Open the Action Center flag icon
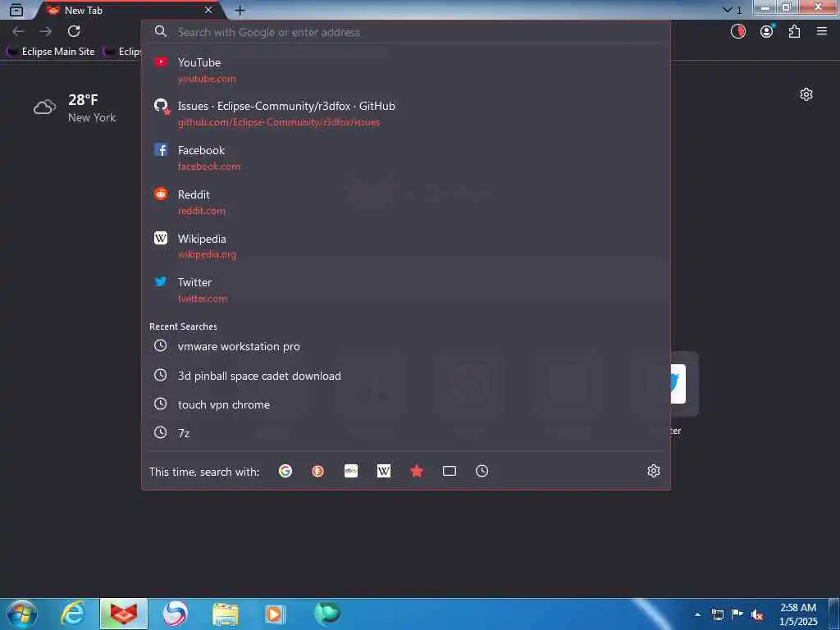This screenshot has width=840, height=630. pyautogui.click(x=737, y=614)
